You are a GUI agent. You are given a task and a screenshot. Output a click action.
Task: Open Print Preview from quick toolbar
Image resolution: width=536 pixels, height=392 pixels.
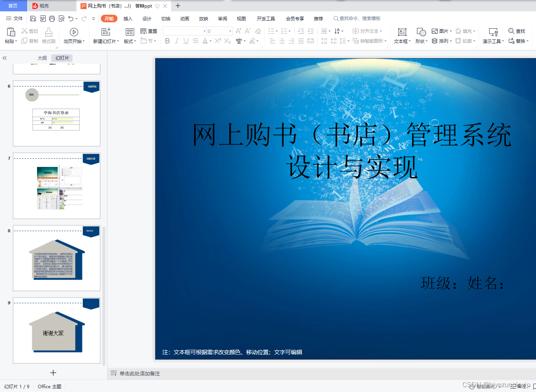(62, 19)
